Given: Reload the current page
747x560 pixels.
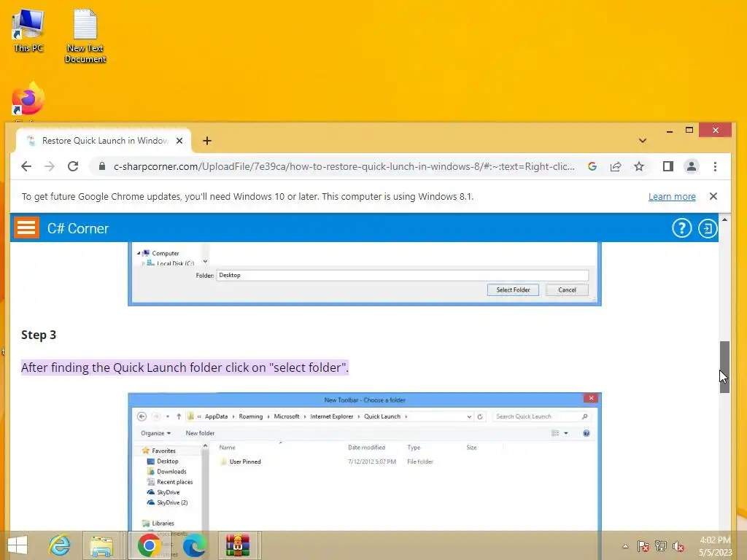Looking at the screenshot, I should click(73, 166).
